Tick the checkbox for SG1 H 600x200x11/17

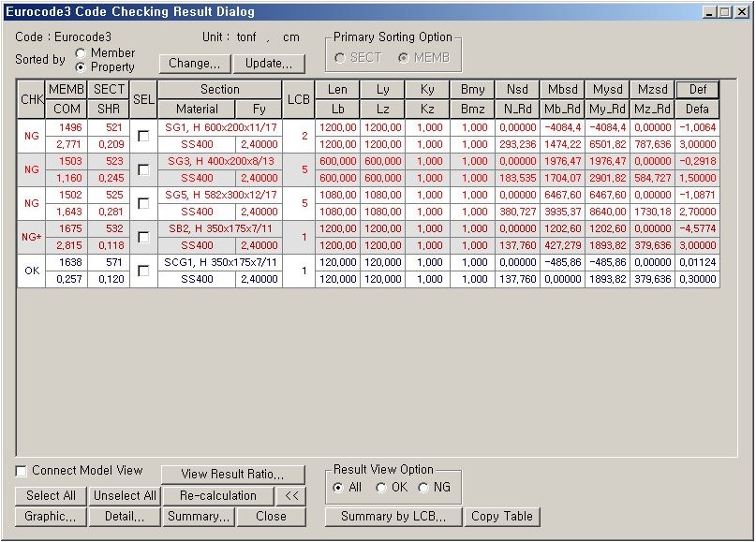pyautogui.click(x=143, y=136)
